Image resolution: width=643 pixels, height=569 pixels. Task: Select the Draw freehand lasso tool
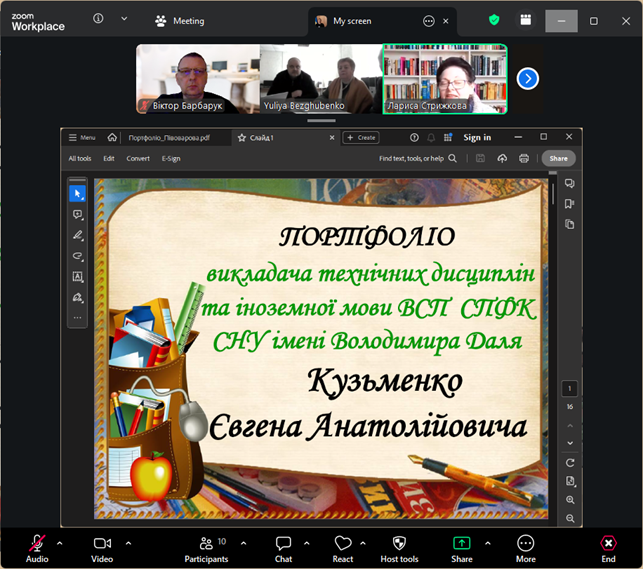(78, 256)
